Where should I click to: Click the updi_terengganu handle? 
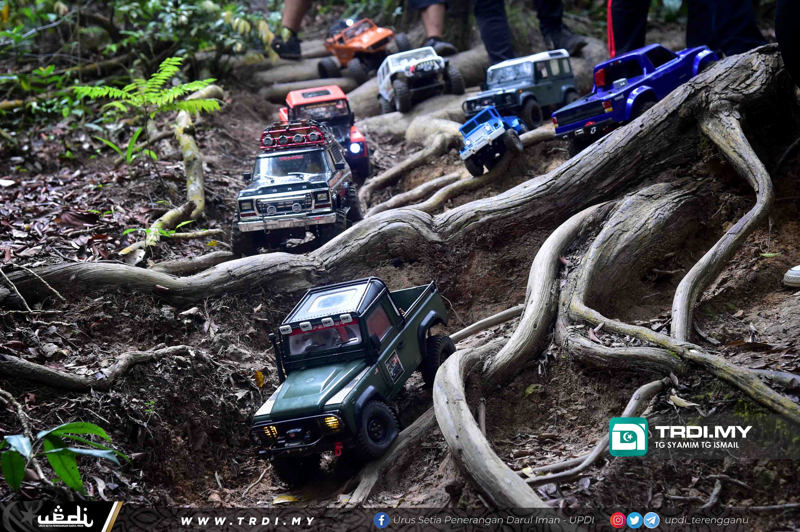(706, 520)
